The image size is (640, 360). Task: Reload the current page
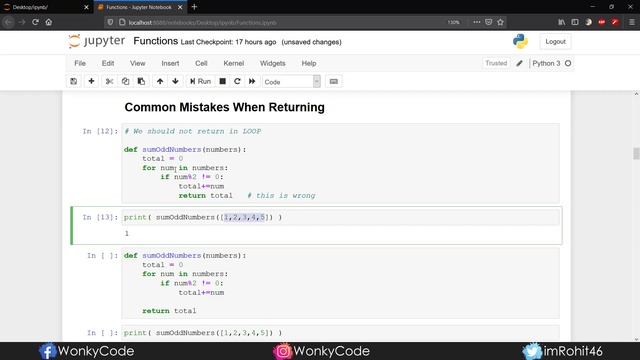pos(36,22)
